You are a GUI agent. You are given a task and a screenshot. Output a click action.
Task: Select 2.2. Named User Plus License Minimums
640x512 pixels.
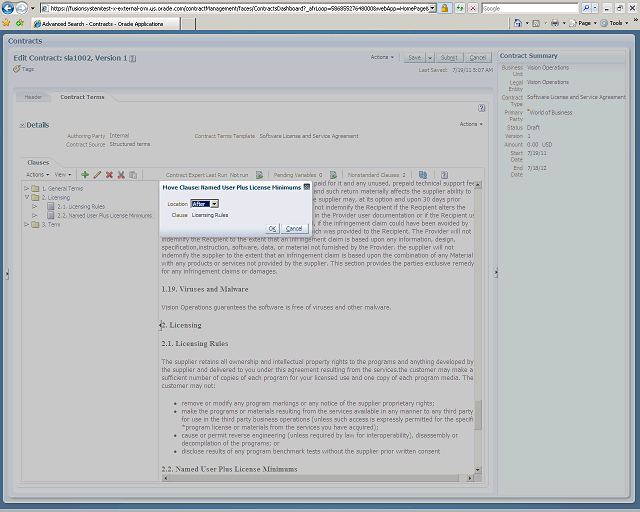pyautogui.click(x=104, y=215)
